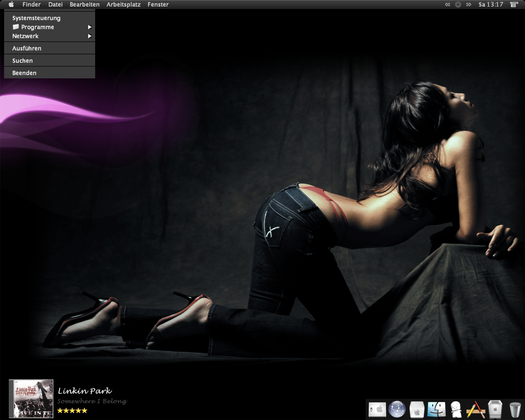Open the Apple hard drive dock icon
This screenshot has height=420, width=525.
click(377, 409)
